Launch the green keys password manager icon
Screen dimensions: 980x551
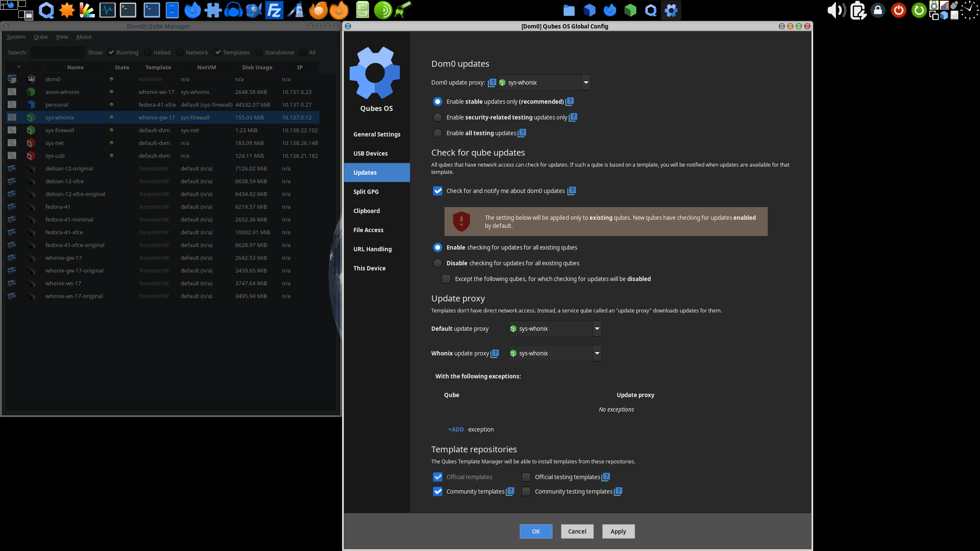tap(403, 10)
